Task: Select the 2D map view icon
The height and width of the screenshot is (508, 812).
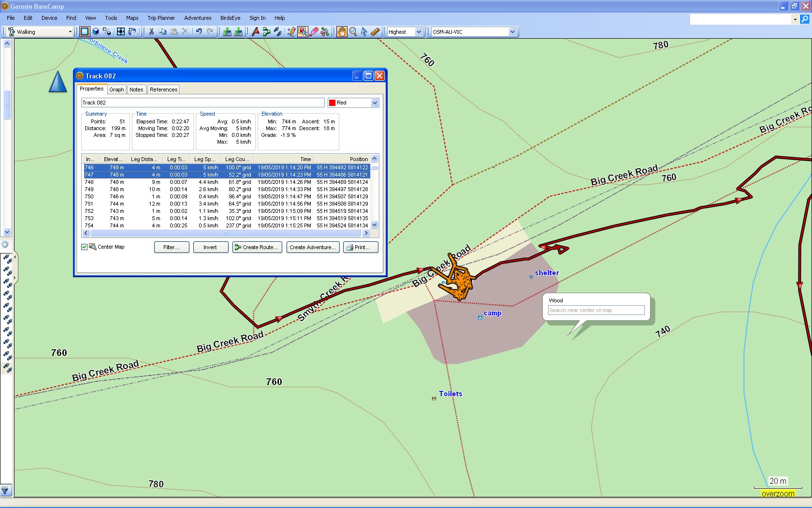Action: point(85,31)
